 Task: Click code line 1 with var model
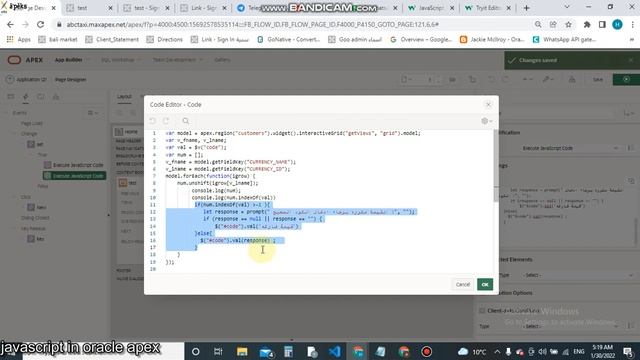pyautogui.click(x=293, y=133)
